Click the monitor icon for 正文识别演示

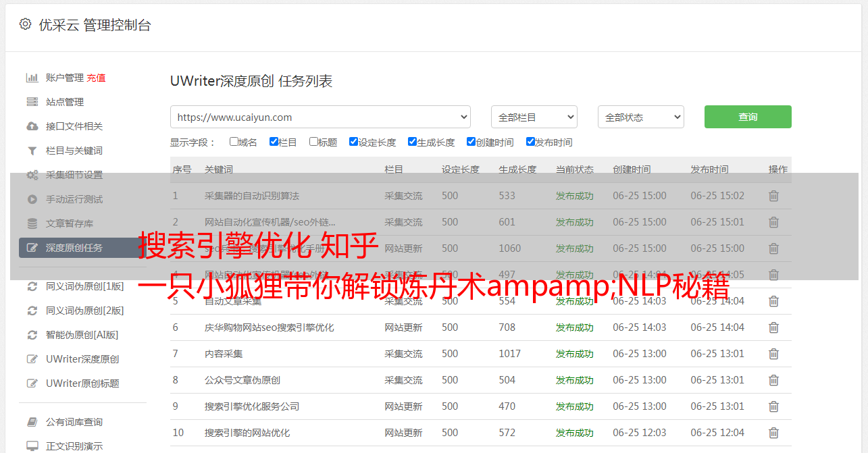[32, 446]
